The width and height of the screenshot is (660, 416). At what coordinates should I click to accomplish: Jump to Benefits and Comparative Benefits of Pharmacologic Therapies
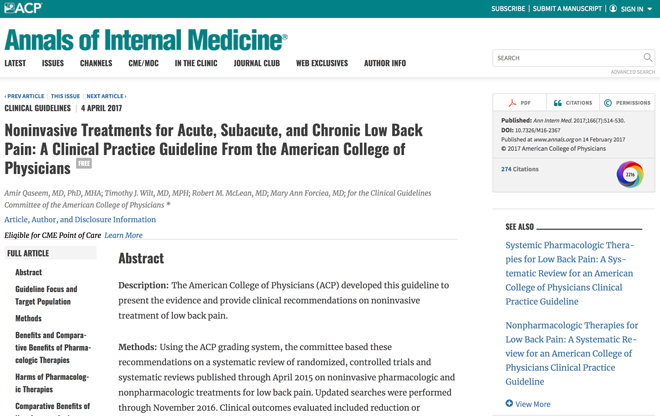pyautogui.click(x=53, y=347)
